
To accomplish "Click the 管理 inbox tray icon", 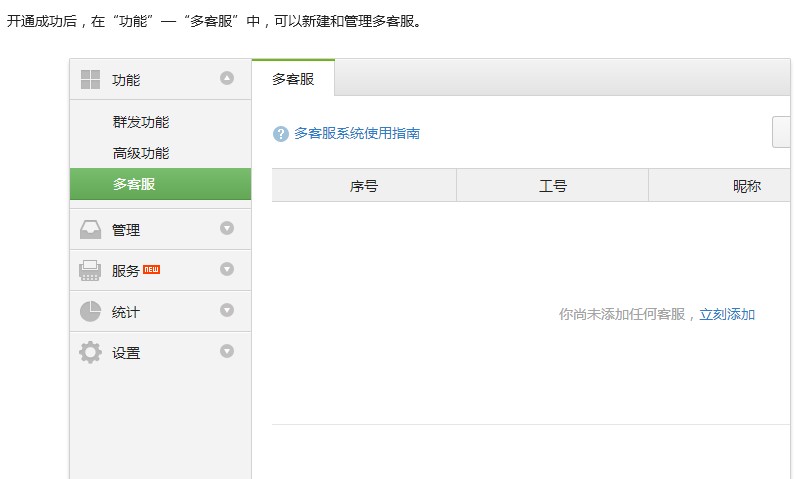I will tap(90, 229).
